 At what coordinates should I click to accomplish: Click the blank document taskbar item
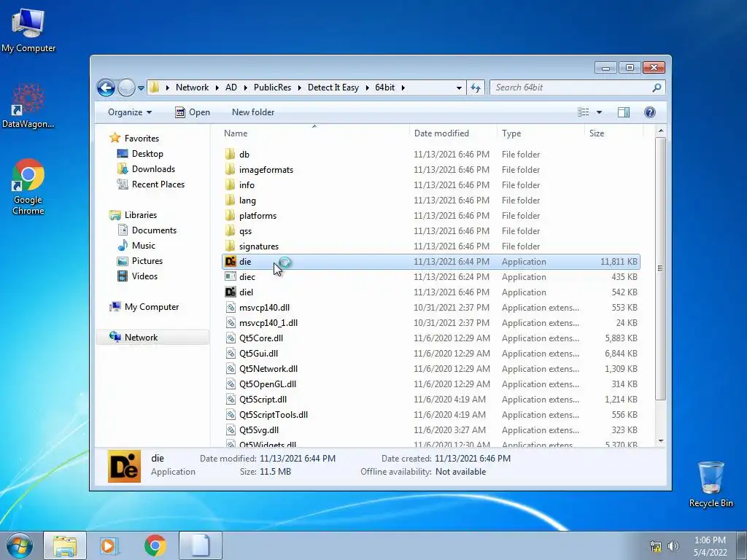(x=200, y=545)
